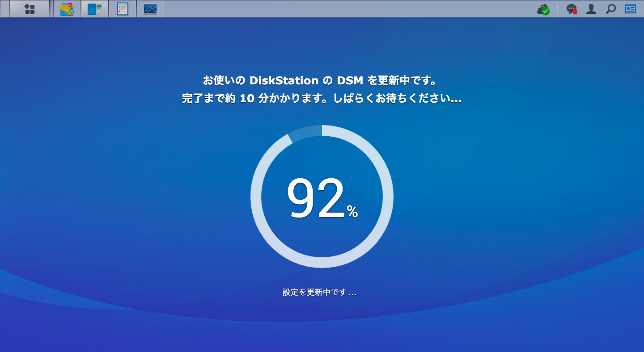Click the 'DSM を更新中です' heading line

tap(319, 81)
